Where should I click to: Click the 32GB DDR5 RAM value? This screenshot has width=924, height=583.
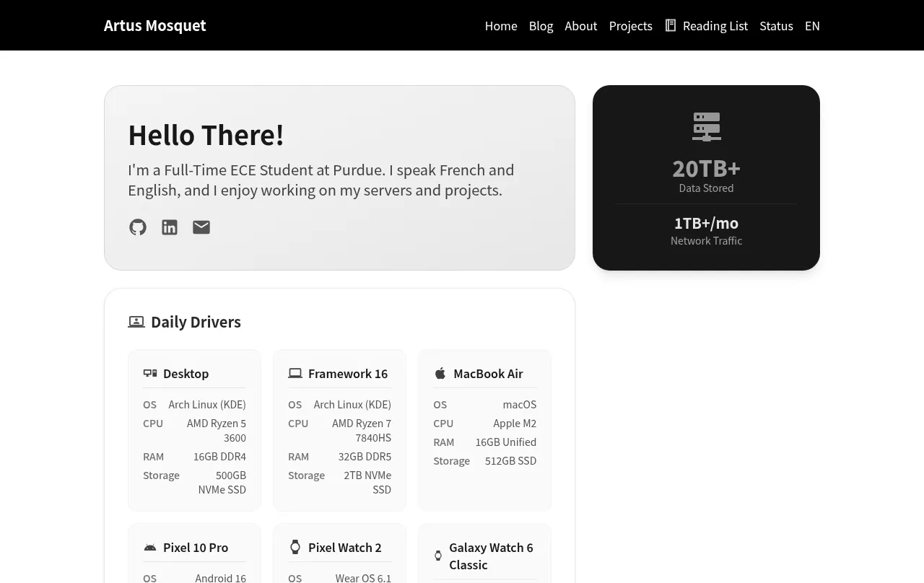(x=365, y=457)
